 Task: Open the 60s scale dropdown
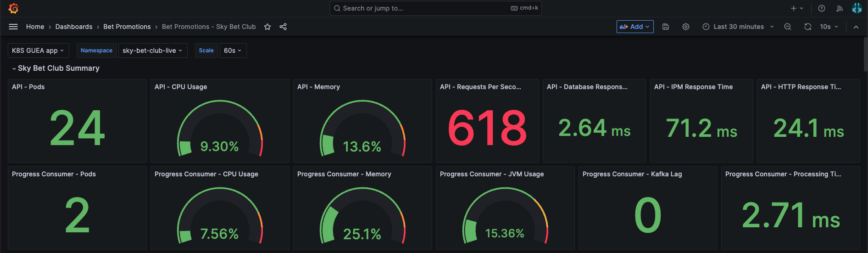point(233,51)
